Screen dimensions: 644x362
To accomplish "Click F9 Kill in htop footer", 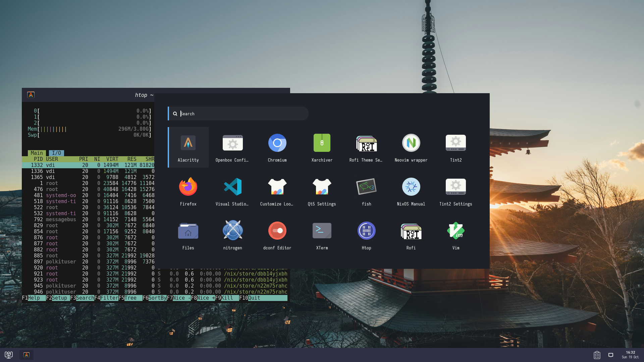I will tap(227, 298).
